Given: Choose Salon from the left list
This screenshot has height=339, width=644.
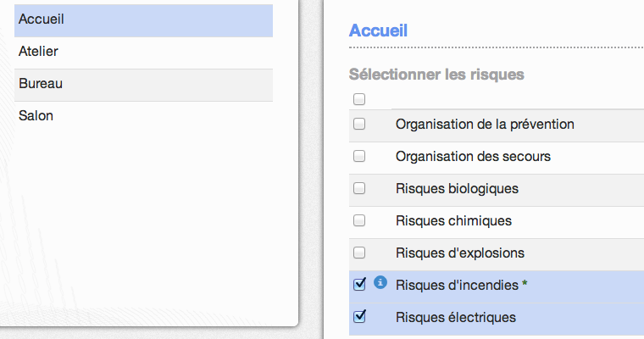Looking at the screenshot, I should [143, 117].
